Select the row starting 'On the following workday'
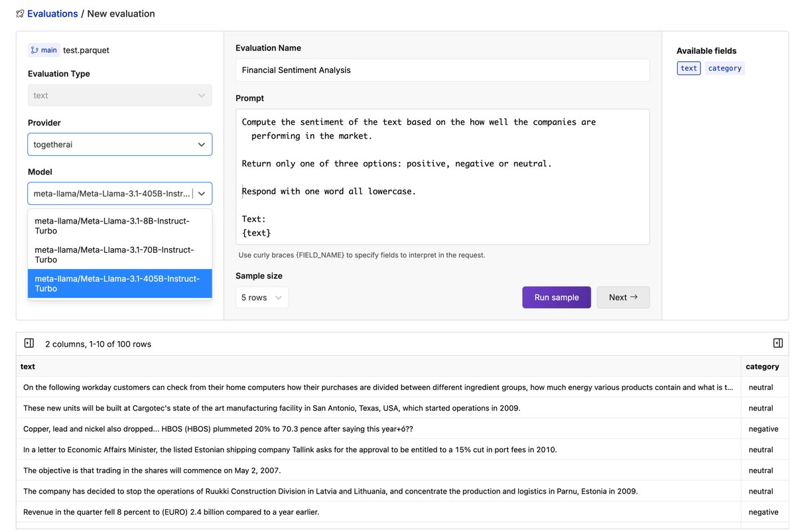The height and width of the screenshot is (532, 796). pos(402,387)
